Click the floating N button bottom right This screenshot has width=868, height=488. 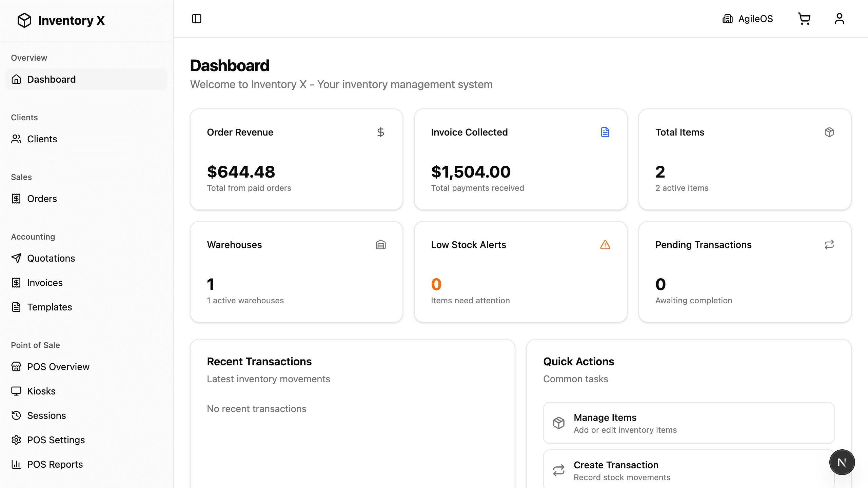tap(842, 462)
